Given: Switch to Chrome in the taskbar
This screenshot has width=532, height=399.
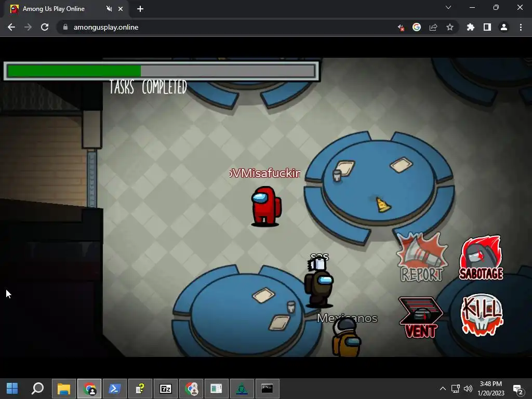Looking at the screenshot, I should click(x=89, y=389).
